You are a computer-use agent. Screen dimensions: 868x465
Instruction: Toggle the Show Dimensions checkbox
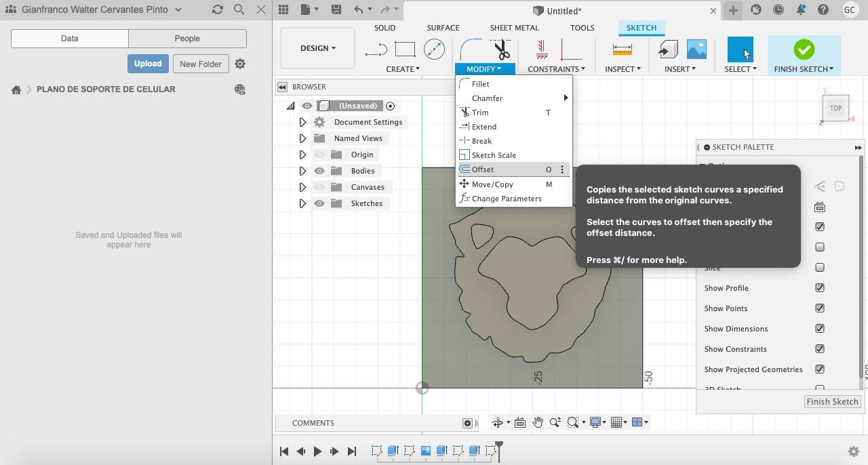[x=820, y=329]
